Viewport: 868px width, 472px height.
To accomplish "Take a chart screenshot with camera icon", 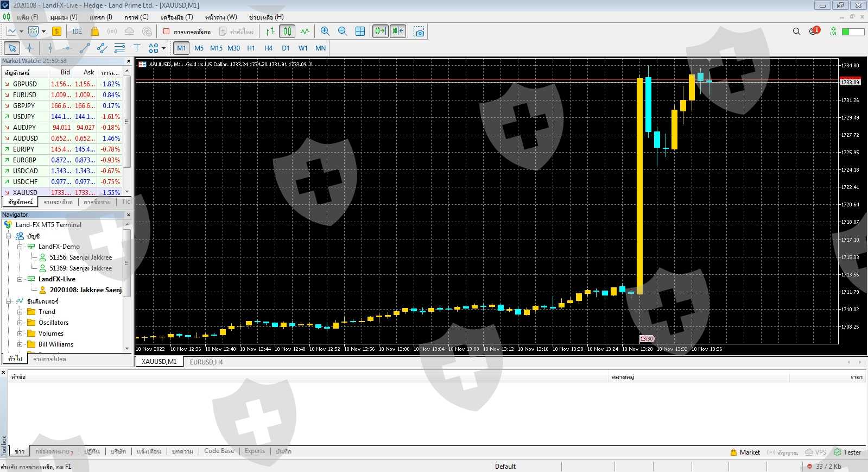I will (419, 32).
